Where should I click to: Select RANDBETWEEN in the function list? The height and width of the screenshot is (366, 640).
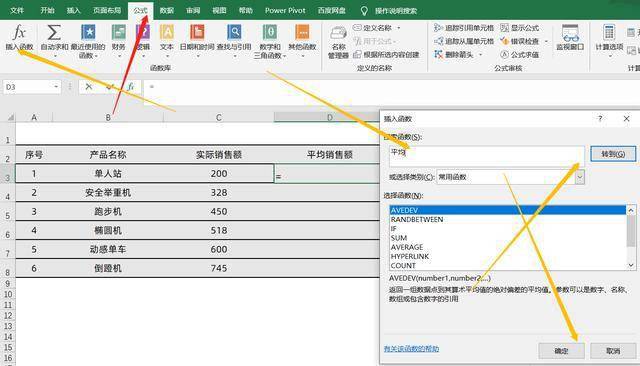(508, 220)
